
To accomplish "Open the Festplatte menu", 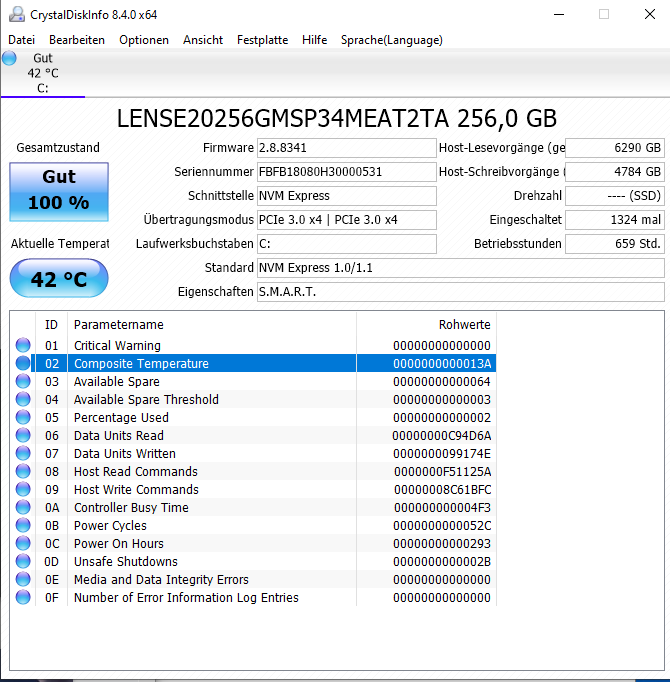I will point(262,40).
